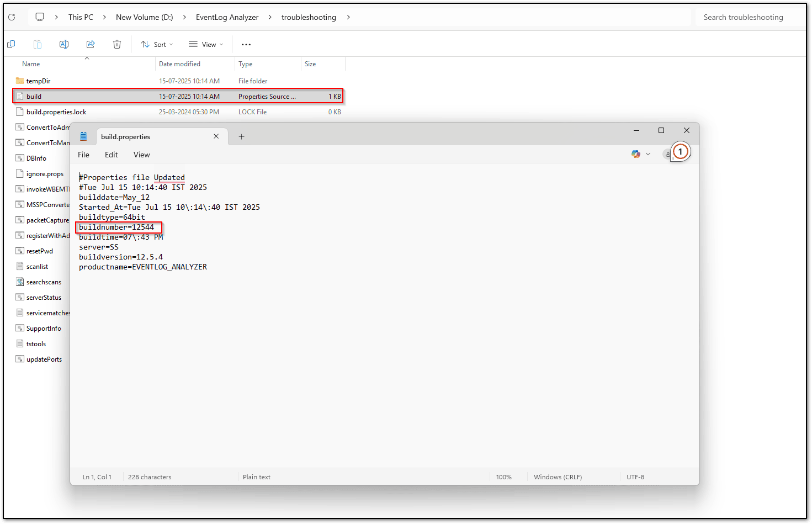Click Windows (CRLF) line ending indicator

click(x=558, y=477)
